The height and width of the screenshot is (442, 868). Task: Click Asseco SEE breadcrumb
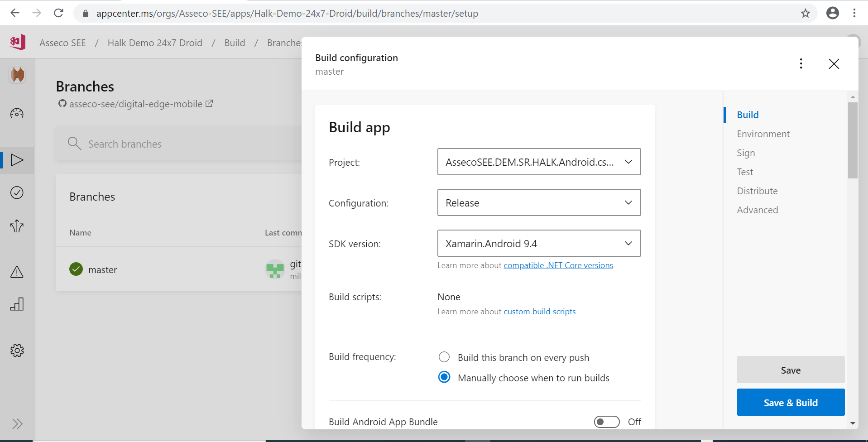tap(62, 43)
